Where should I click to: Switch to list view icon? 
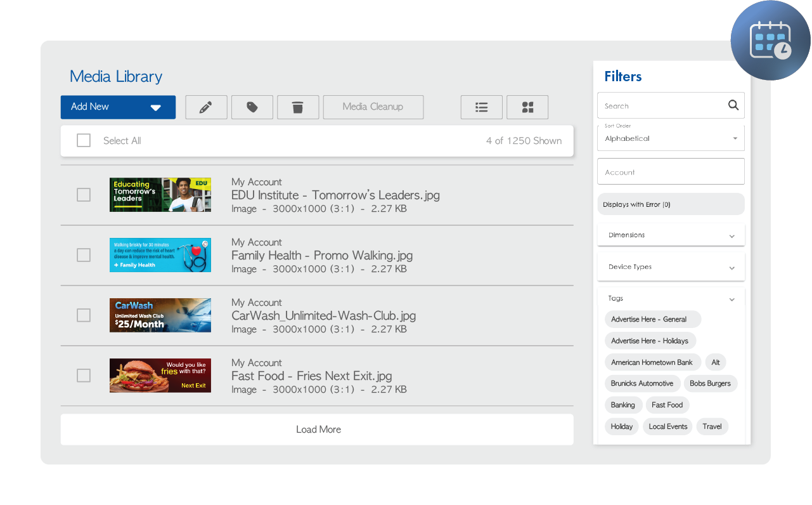click(481, 107)
